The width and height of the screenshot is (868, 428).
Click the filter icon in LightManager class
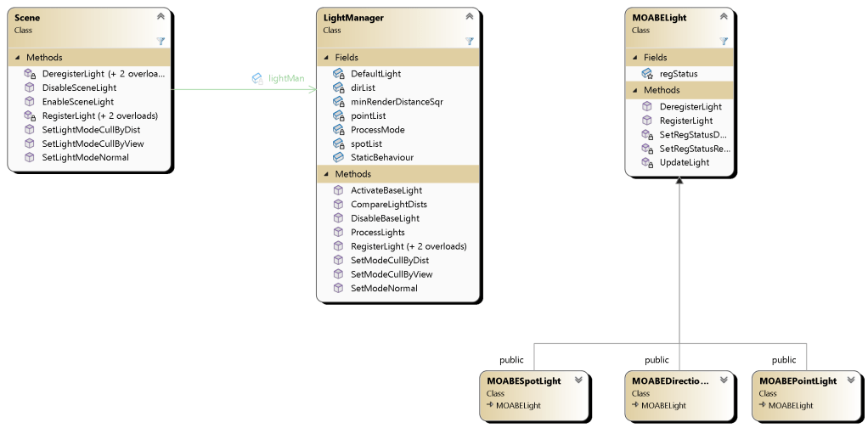tap(469, 41)
